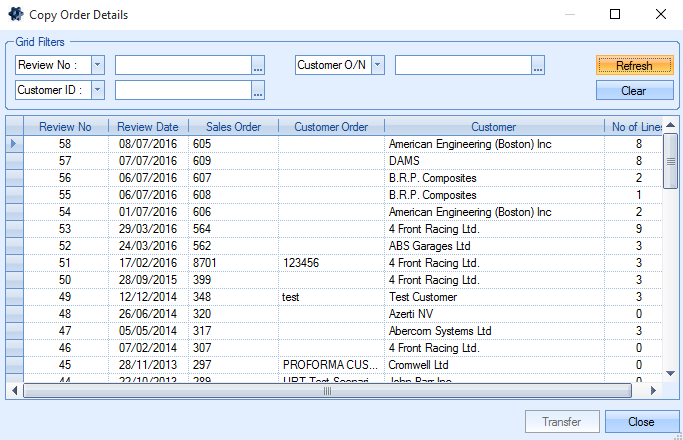This screenshot has height=440, width=683.
Task: Click the application icon in title bar
Action: pos(16,15)
